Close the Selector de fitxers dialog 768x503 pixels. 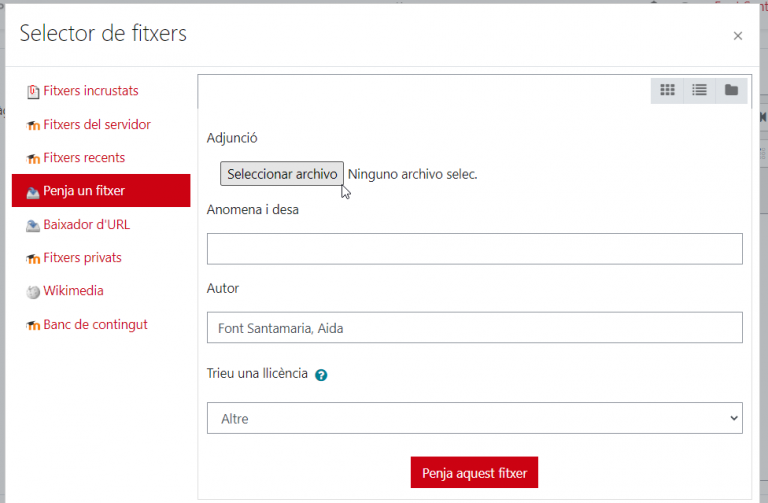click(738, 36)
